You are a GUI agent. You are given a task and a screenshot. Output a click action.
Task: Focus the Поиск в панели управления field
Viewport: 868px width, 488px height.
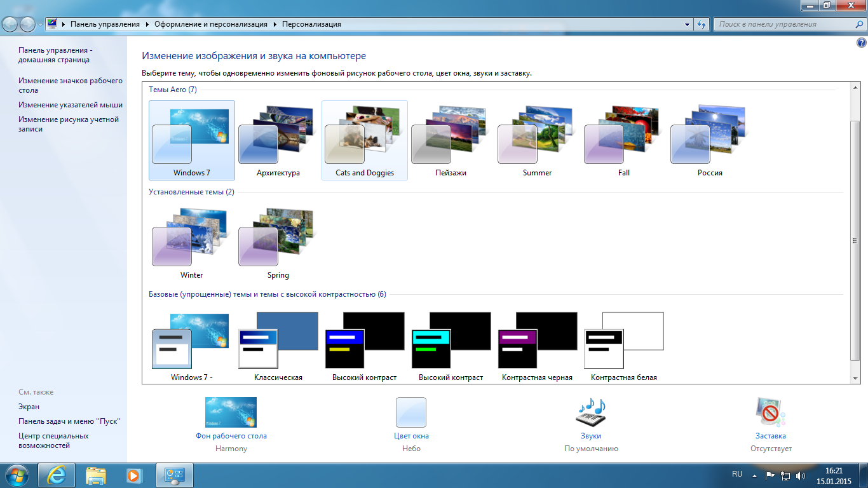coord(789,24)
